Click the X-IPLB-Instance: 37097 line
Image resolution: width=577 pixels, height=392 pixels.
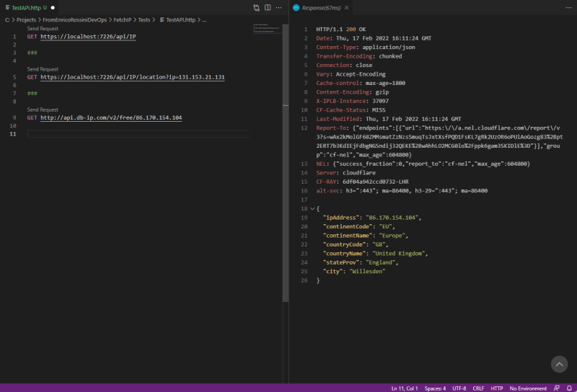tap(352, 101)
